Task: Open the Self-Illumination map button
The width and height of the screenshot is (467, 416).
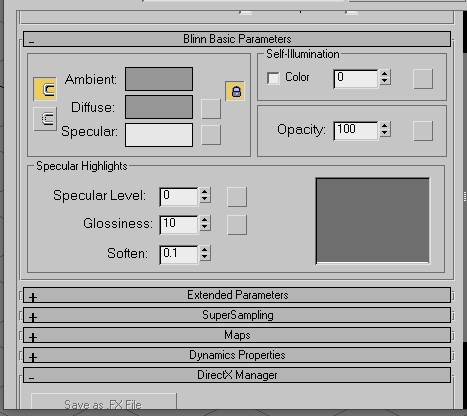Action: tap(423, 79)
